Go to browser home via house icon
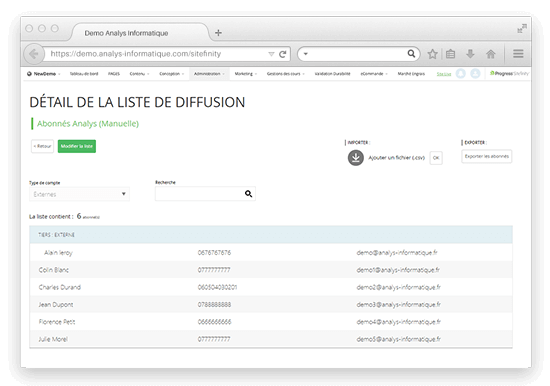The height and width of the screenshot is (386, 550). click(x=491, y=54)
